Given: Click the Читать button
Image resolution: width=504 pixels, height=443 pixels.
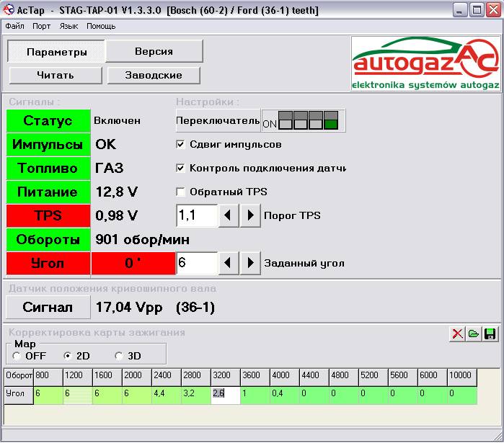Looking at the screenshot, I should (56, 75).
